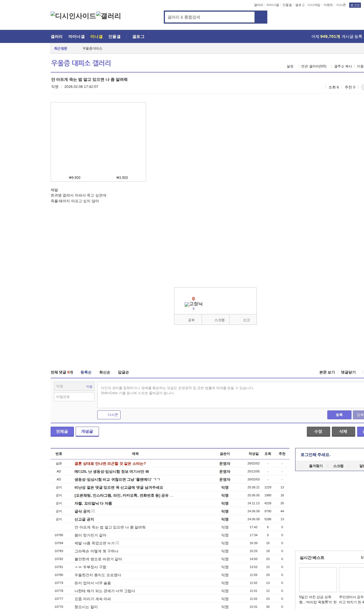This screenshot has width=364, height=609.
Task: Report the post with 신고
Action: pyautogui.click(x=243, y=320)
